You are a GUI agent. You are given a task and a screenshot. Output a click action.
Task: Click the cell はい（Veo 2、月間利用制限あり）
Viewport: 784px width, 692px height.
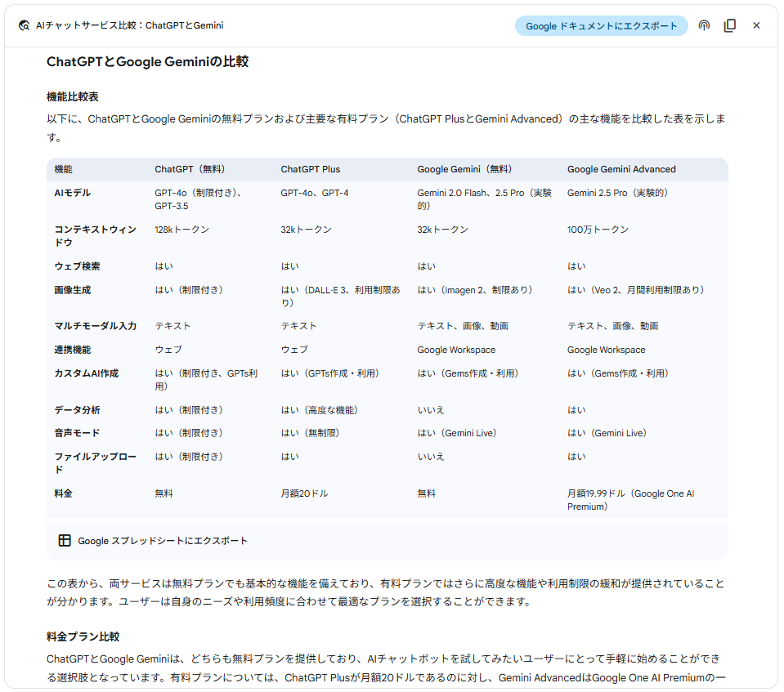(635, 290)
